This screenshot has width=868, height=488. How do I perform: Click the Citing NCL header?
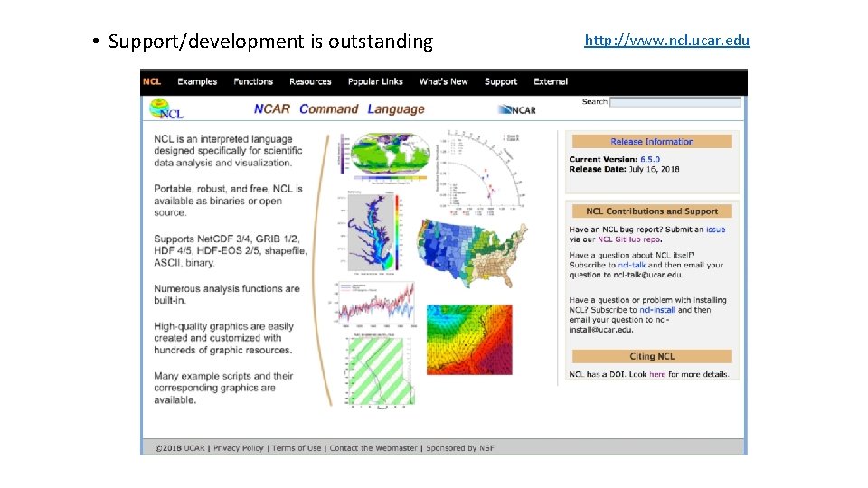652,356
